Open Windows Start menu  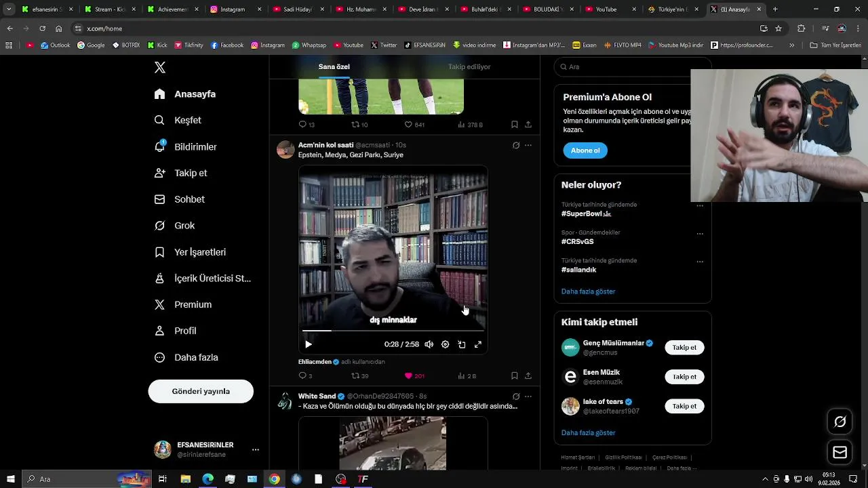pos(11,479)
